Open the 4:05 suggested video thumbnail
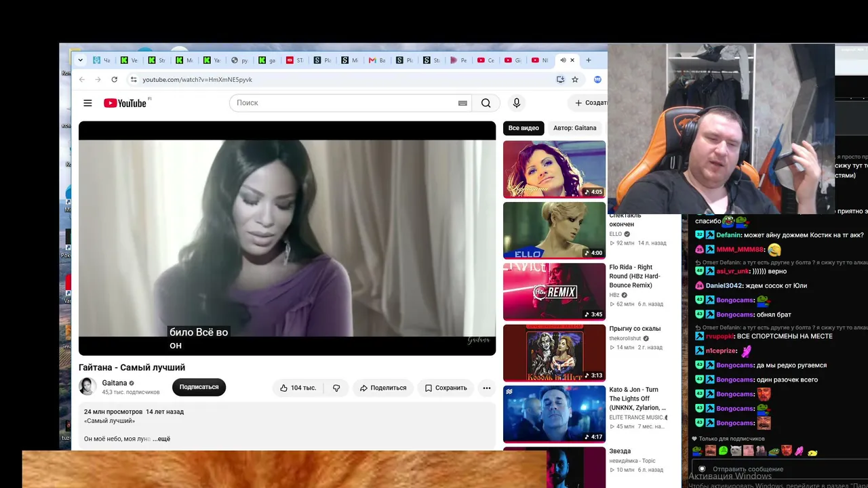 [554, 169]
